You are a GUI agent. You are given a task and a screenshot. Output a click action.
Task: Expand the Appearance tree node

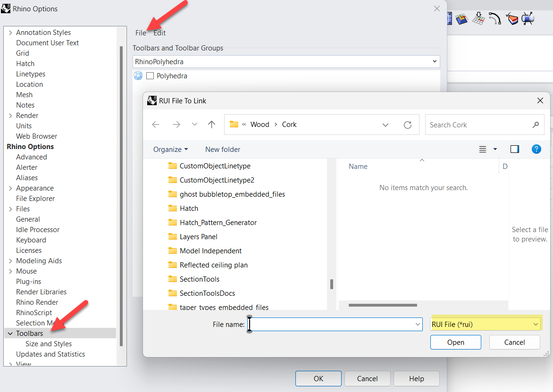[10, 188]
